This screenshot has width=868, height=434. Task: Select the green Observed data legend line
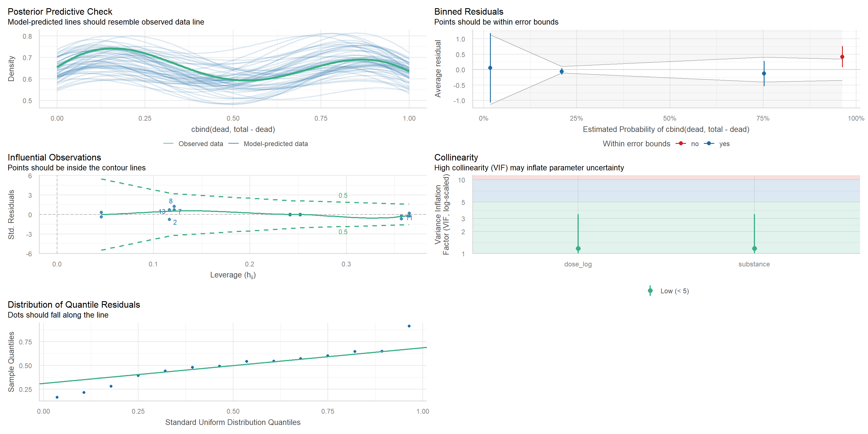click(168, 144)
